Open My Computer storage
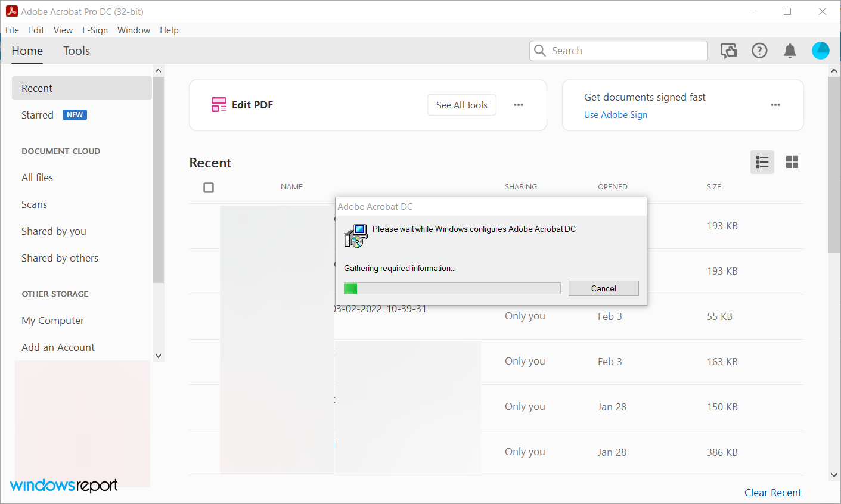 [x=53, y=321]
